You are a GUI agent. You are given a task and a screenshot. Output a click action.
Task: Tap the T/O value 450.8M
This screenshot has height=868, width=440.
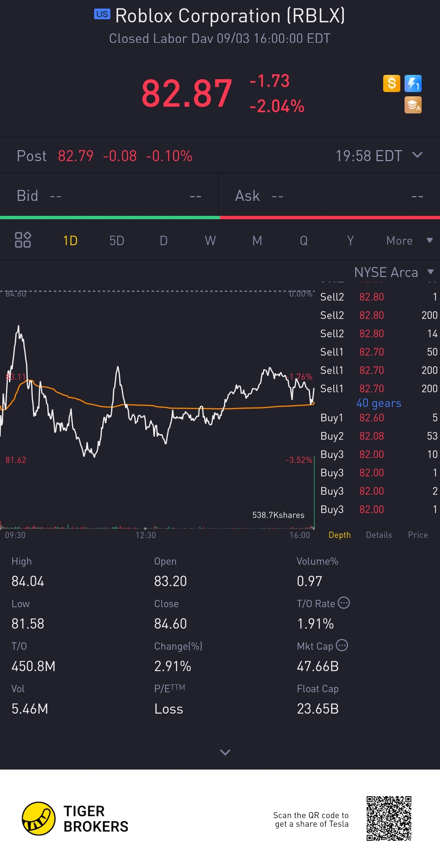point(33,666)
